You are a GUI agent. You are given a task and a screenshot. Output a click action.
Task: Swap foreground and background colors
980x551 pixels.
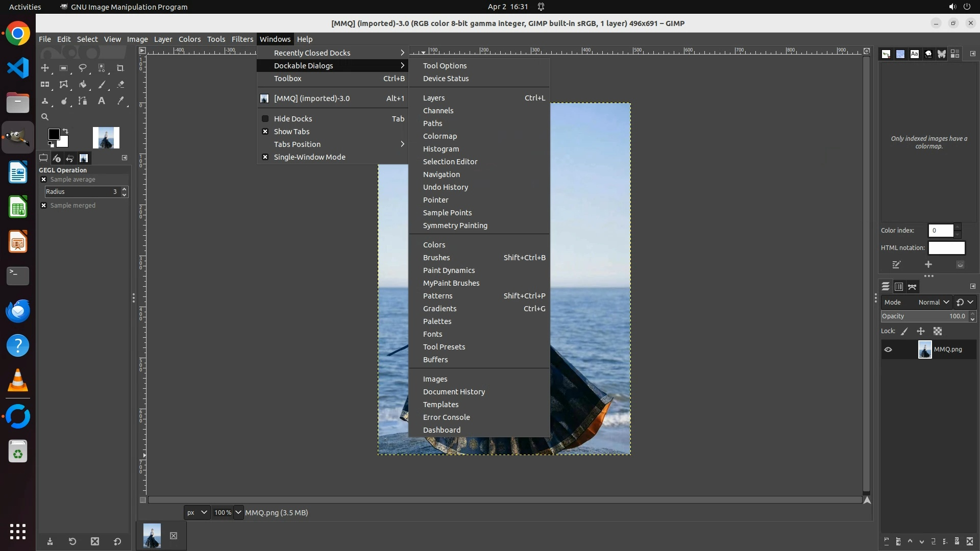[65, 131]
